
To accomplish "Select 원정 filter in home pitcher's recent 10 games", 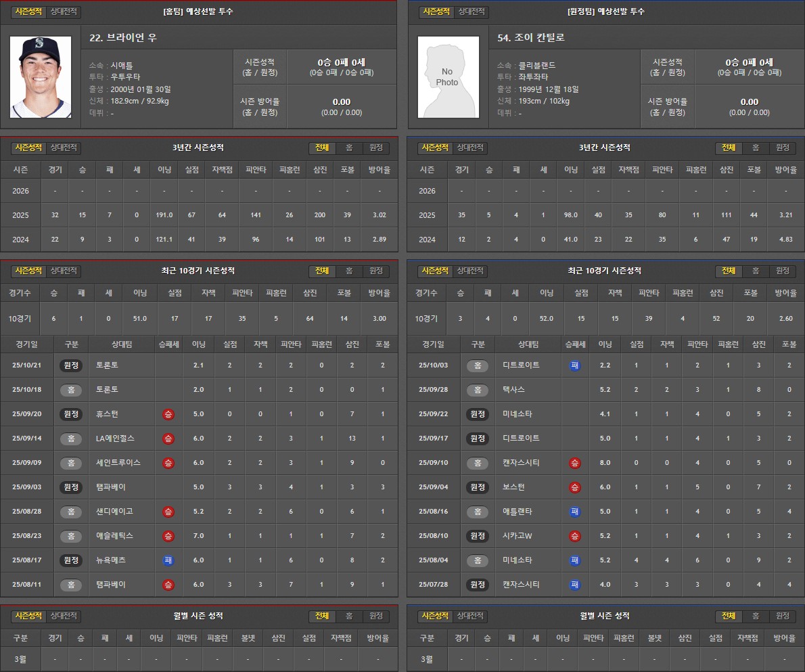I will point(376,271).
